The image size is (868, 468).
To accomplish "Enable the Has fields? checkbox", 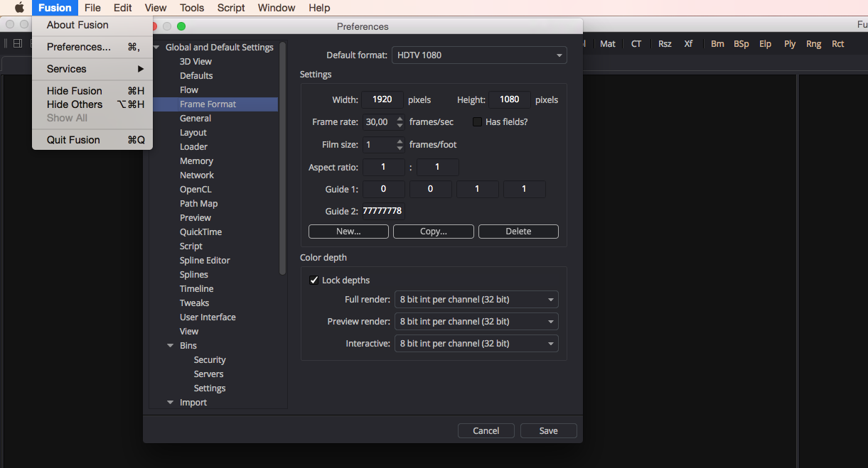I will [478, 122].
